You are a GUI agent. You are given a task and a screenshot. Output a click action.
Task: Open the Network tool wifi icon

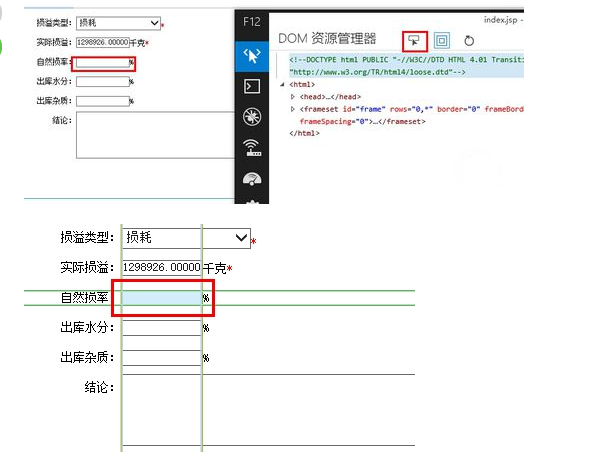(x=252, y=148)
